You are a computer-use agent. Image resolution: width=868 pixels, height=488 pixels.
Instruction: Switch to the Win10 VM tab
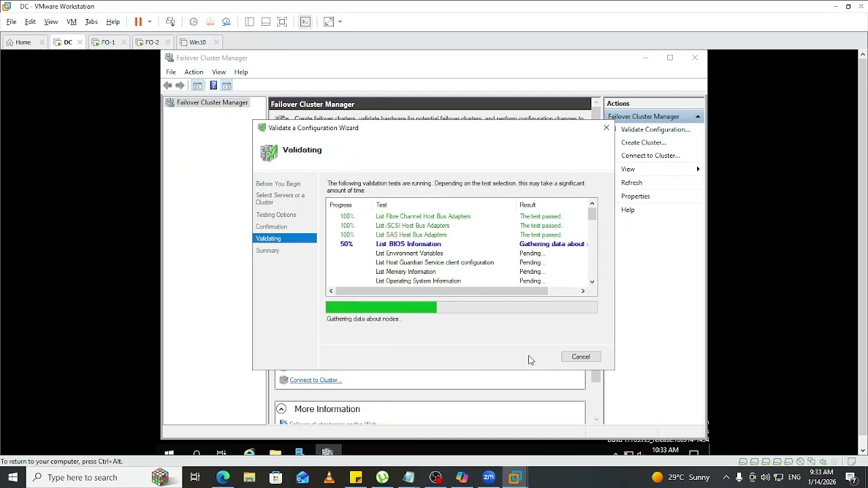pos(197,42)
